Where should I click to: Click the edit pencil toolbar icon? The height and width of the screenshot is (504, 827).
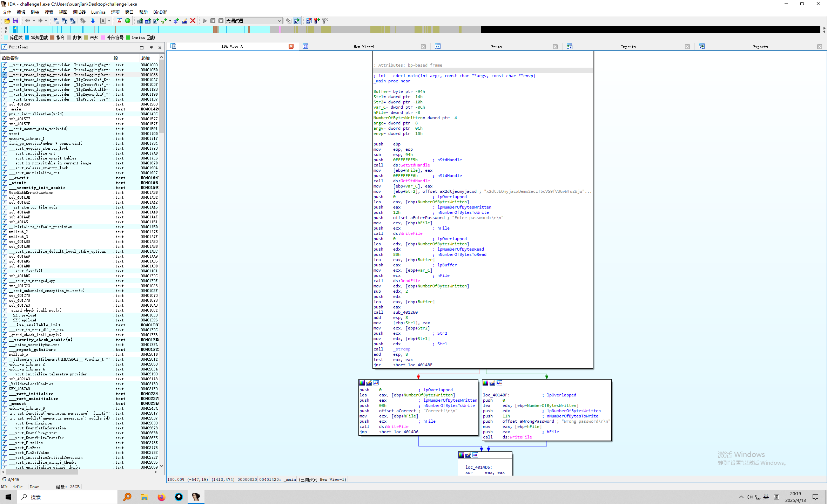coord(184,21)
